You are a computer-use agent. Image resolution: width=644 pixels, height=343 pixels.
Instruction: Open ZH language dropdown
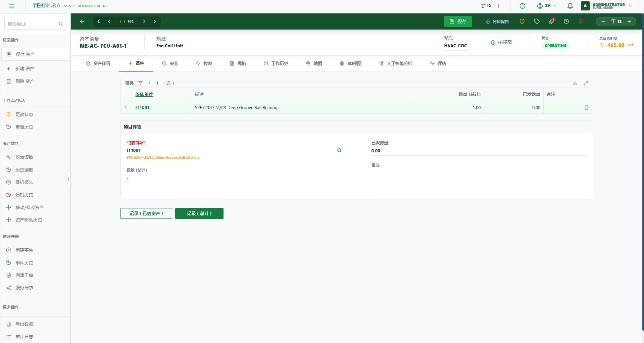546,6
